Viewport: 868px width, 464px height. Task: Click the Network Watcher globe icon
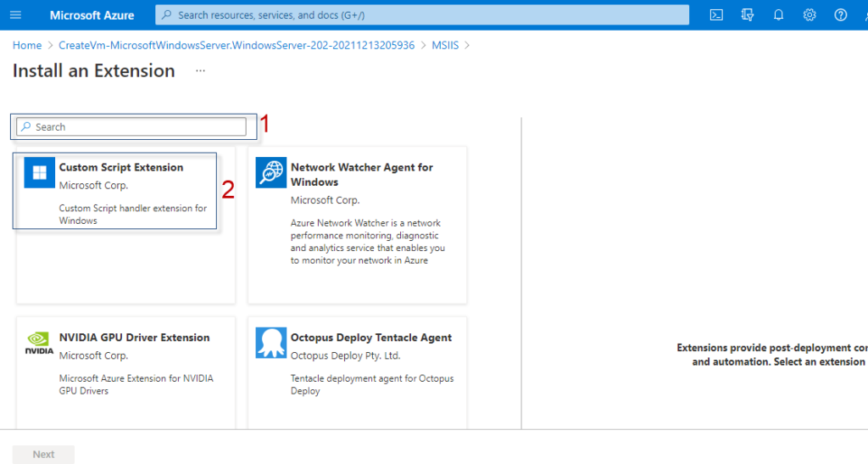[270, 173]
